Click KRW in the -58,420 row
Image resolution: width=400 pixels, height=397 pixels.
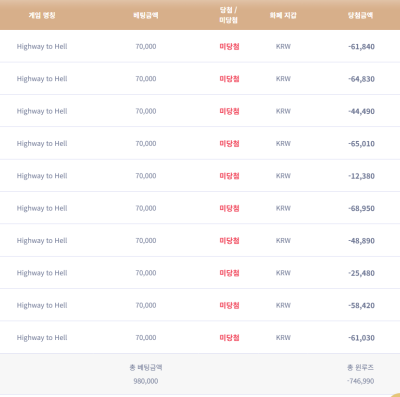(x=283, y=305)
